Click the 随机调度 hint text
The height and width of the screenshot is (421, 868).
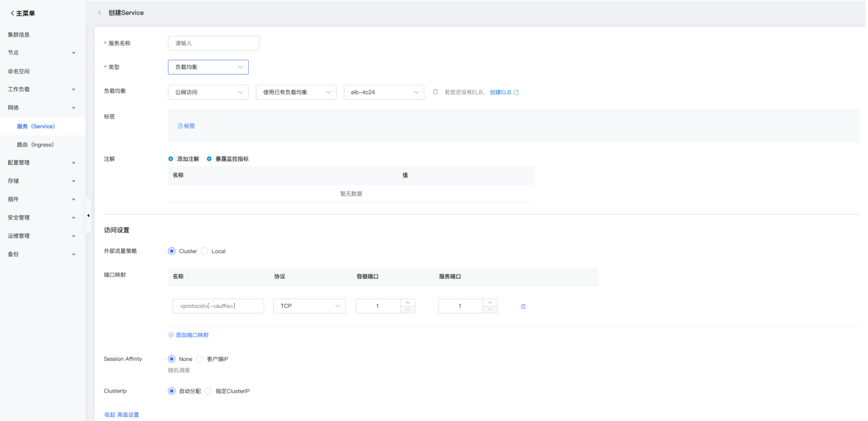click(179, 370)
